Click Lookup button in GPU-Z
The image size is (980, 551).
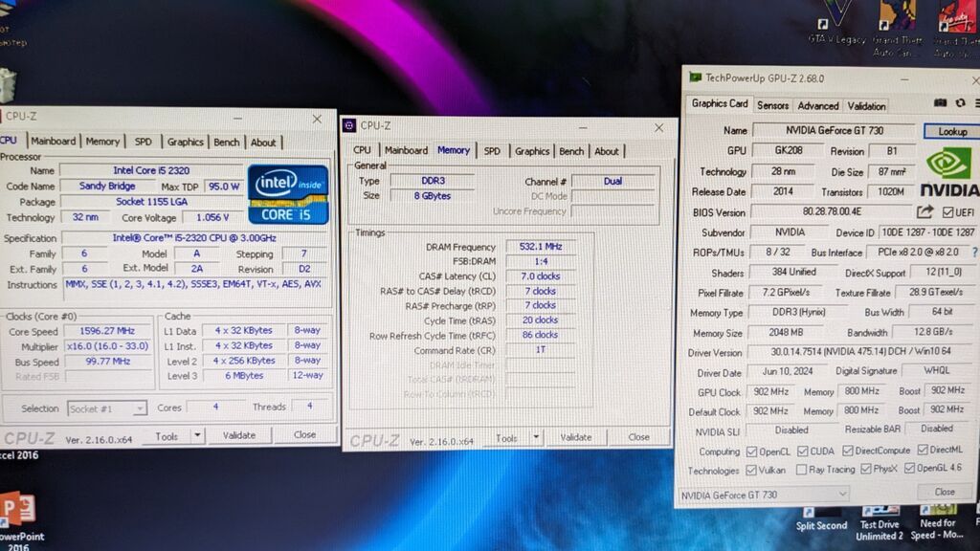coord(952,131)
